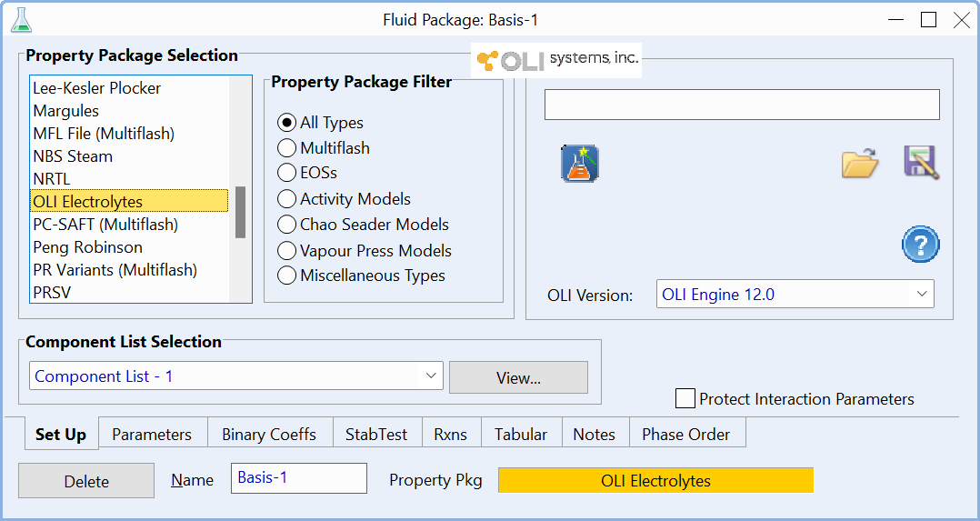Maximize the Fluid Package window
Screen dimensions: 980x521
pos(928,20)
